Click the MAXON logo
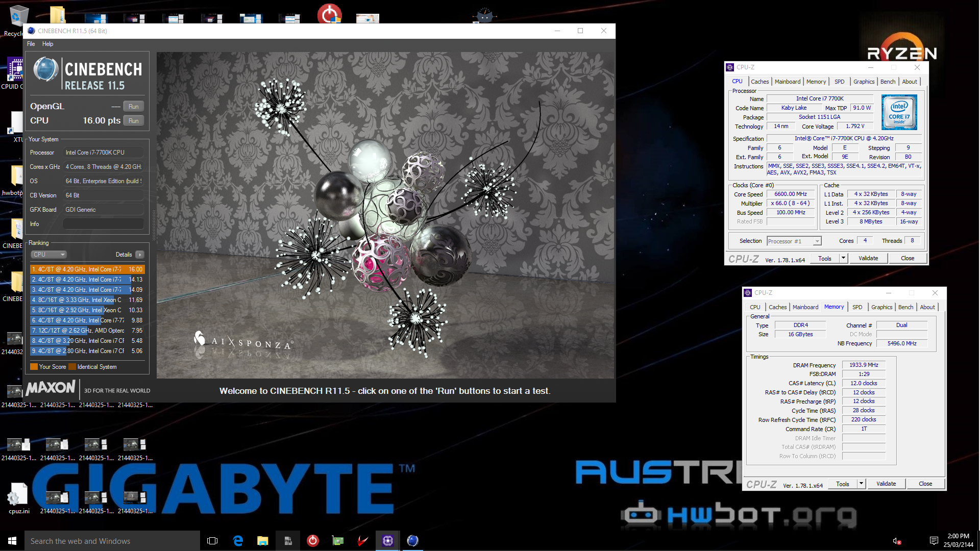This screenshot has width=980, height=551. click(x=51, y=388)
